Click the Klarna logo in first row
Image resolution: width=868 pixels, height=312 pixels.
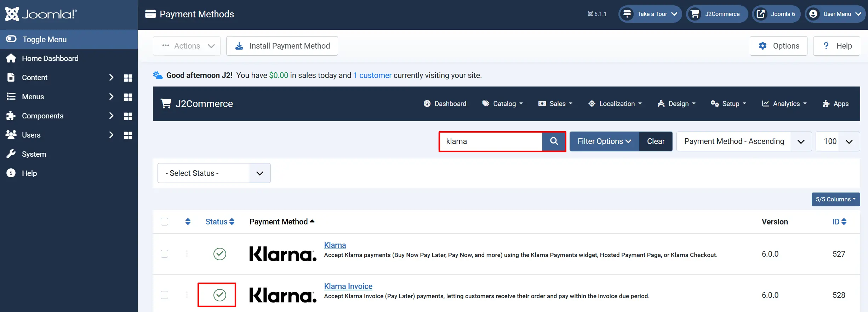[283, 254]
